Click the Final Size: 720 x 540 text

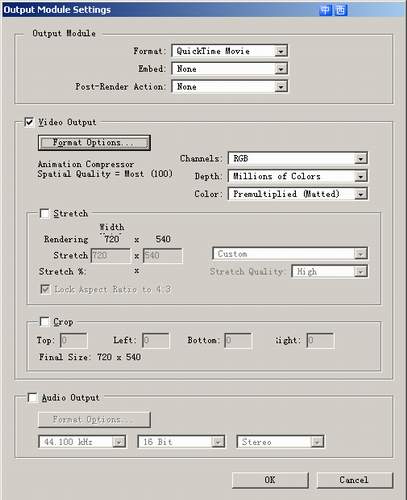(90, 357)
